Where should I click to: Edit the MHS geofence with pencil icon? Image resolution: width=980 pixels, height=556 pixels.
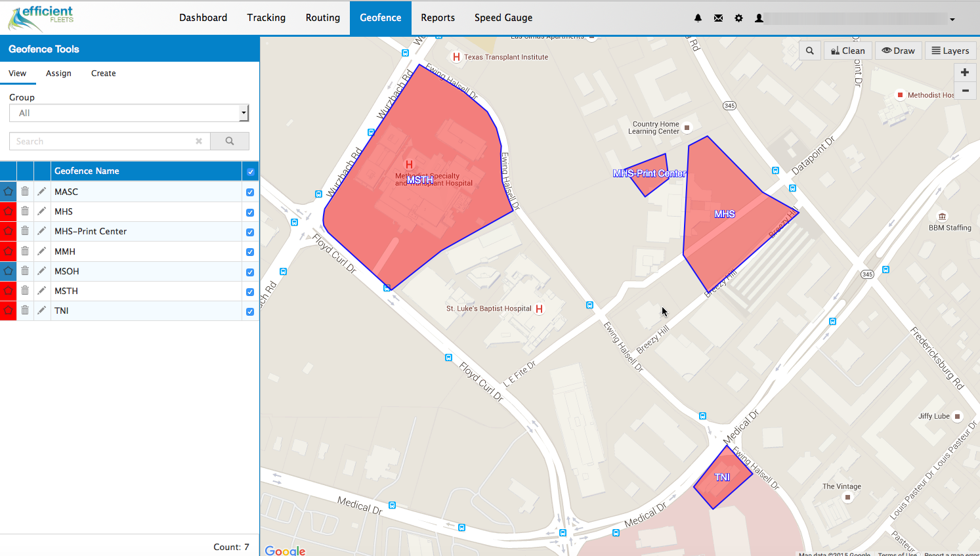pos(42,211)
